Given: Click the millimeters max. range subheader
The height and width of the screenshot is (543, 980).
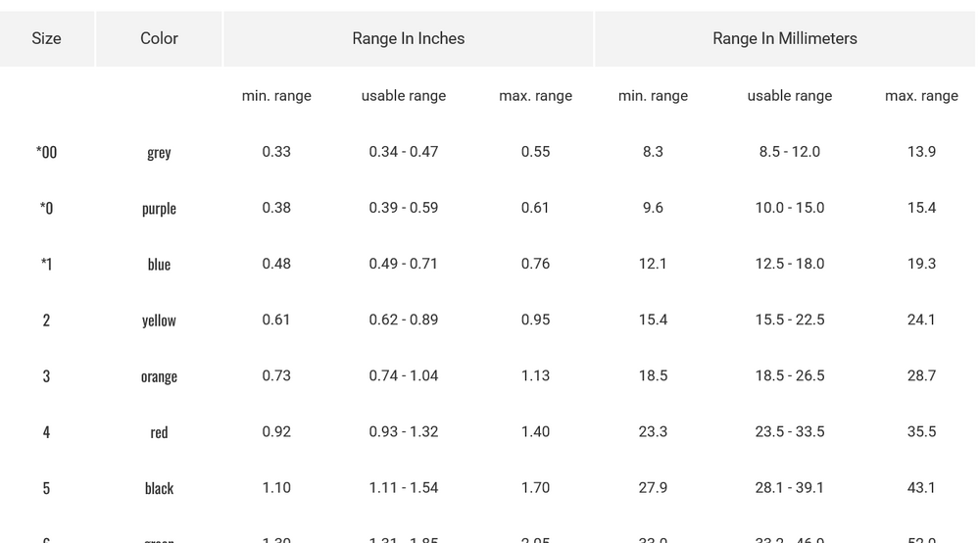Looking at the screenshot, I should (921, 96).
